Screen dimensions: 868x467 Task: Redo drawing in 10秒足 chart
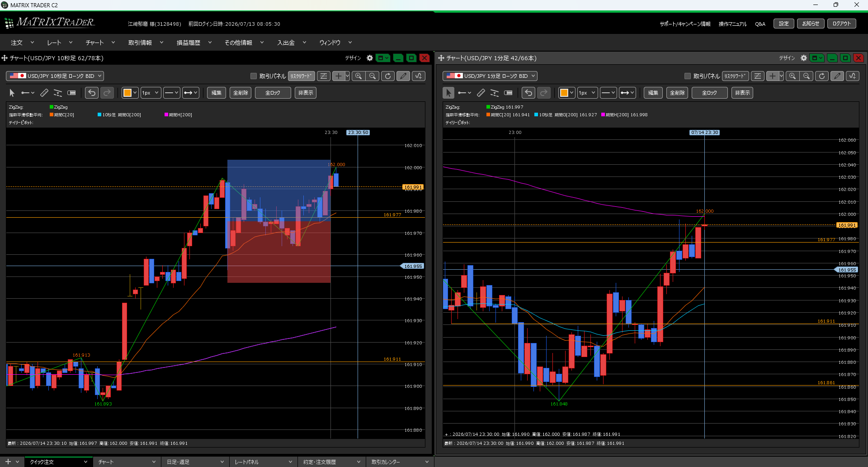[x=107, y=93]
